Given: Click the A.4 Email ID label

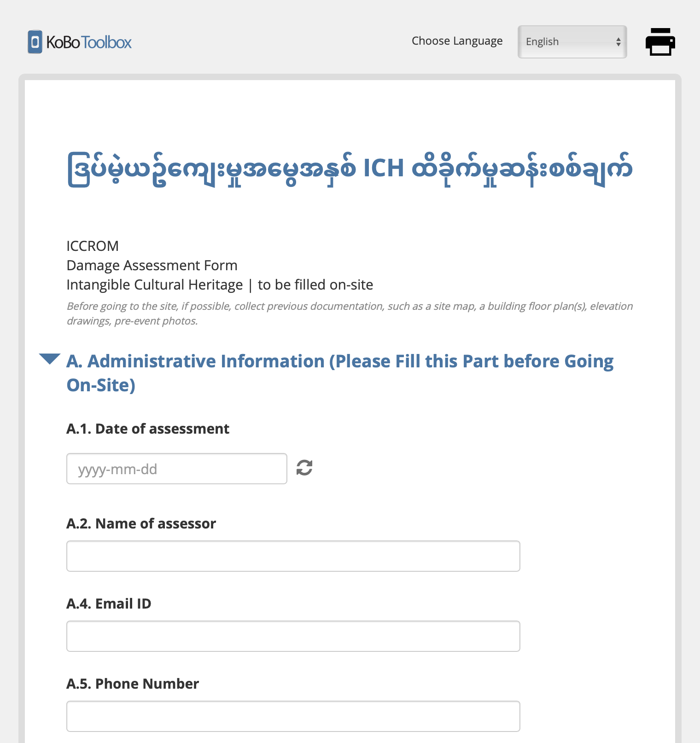Looking at the screenshot, I should click(109, 604).
